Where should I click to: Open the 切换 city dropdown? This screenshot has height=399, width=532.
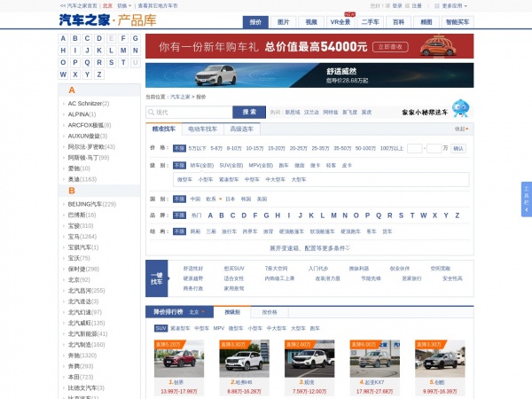[x=124, y=6]
